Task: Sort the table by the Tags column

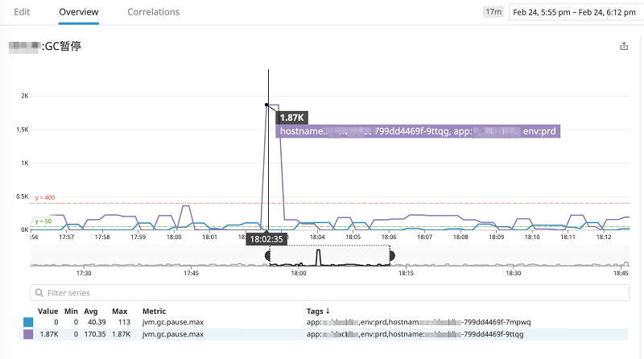Action: tap(319, 311)
